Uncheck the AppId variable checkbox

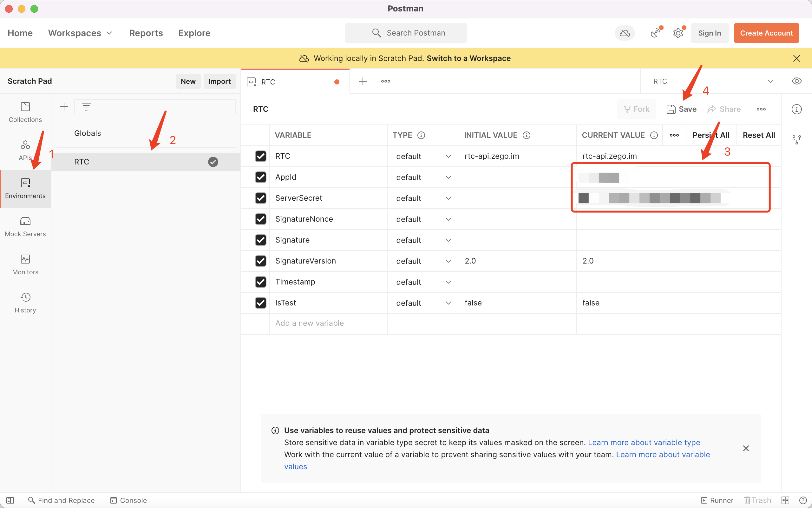click(x=261, y=177)
